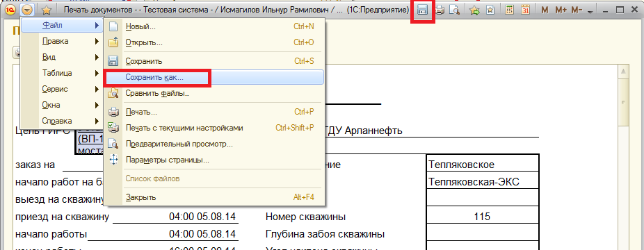Click the orange main menu dropdown button

click(27, 10)
